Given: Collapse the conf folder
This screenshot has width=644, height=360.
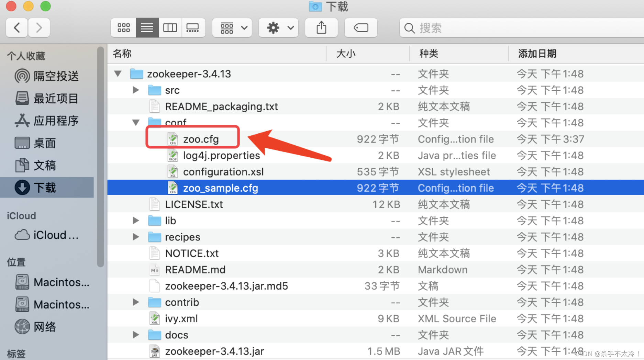Looking at the screenshot, I should click(x=136, y=123).
